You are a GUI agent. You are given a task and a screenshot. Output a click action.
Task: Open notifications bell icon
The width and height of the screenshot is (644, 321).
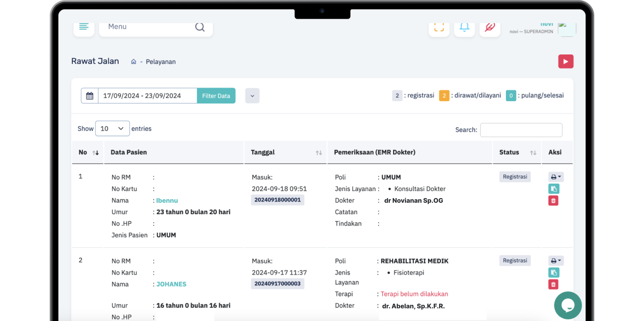[464, 27]
